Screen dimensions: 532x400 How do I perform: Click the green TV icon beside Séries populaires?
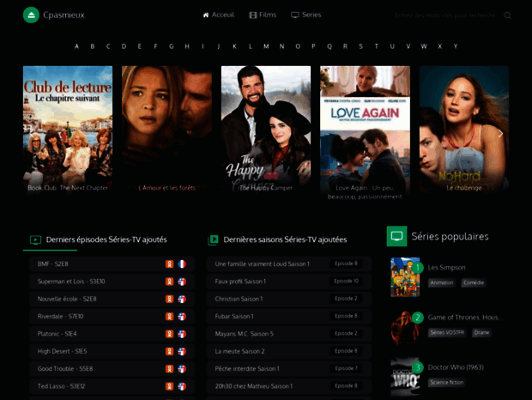[x=396, y=237]
